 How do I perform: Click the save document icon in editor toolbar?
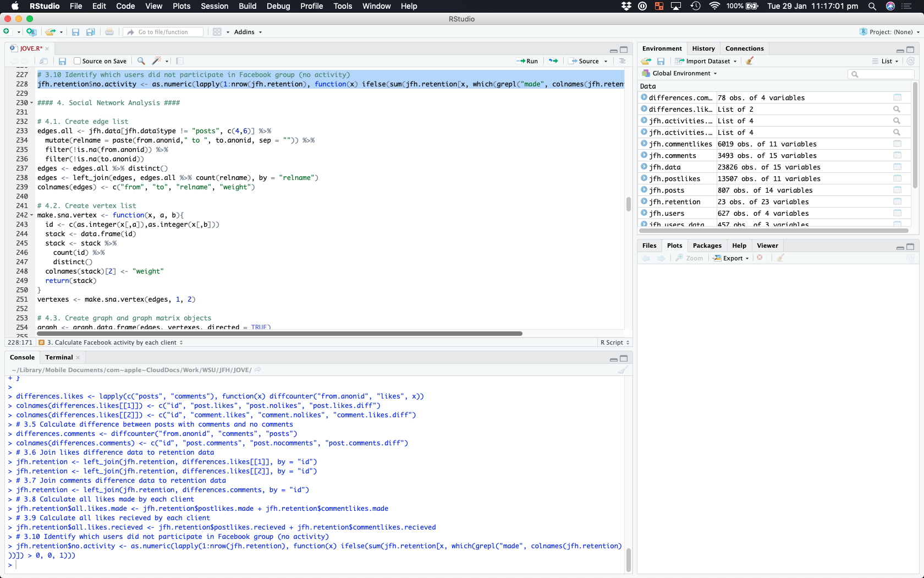[x=63, y=61]
